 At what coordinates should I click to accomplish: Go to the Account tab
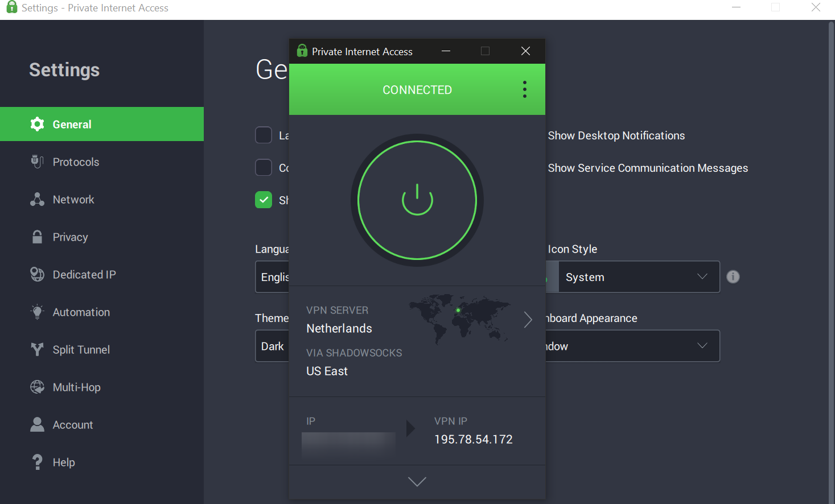[x=102, y=424]
